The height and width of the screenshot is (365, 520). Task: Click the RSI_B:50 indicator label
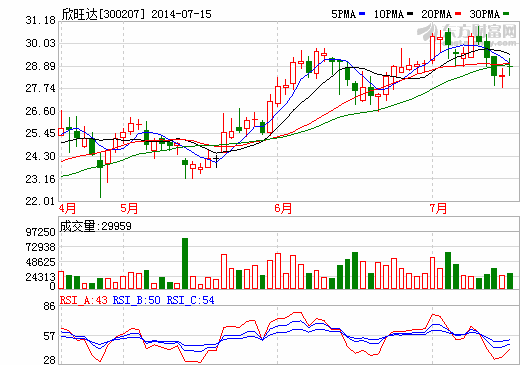pos(137,300)
